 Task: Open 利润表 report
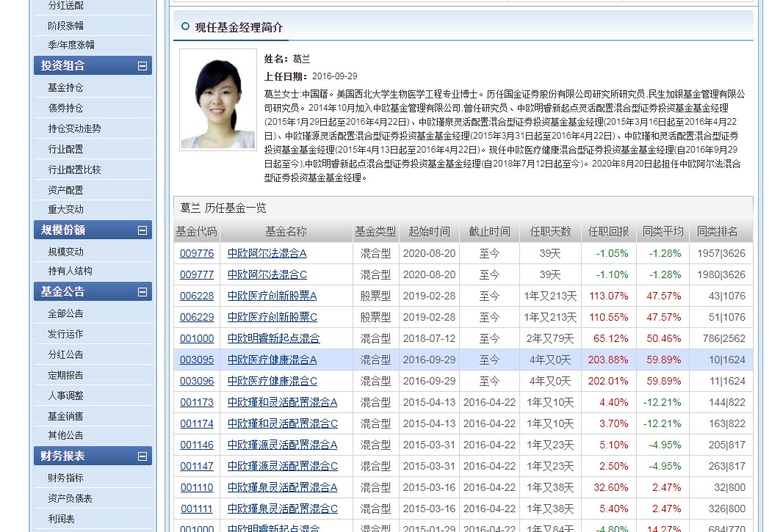coord(61,520)
